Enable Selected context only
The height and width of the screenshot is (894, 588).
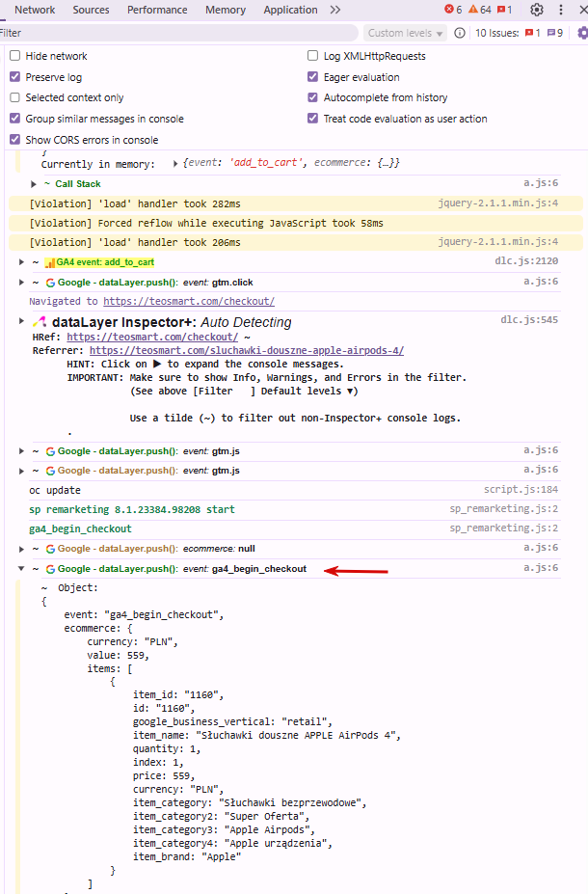point(14,97)
